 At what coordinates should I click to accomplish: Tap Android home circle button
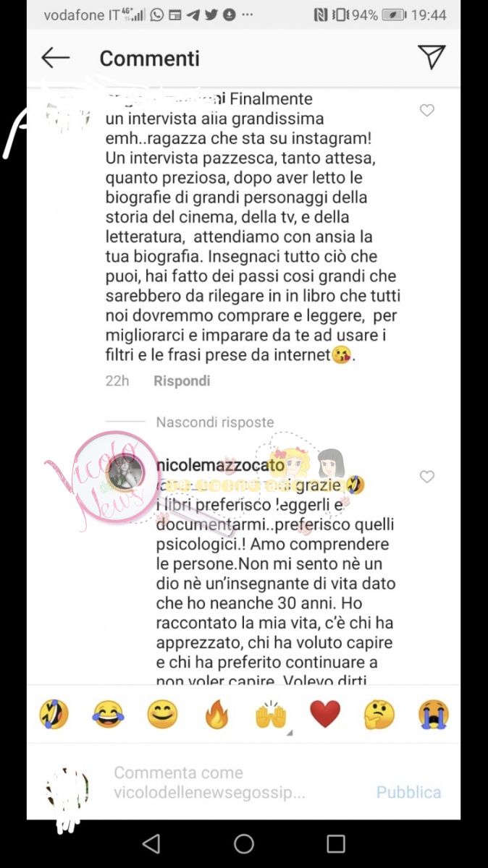click(244, 843)
